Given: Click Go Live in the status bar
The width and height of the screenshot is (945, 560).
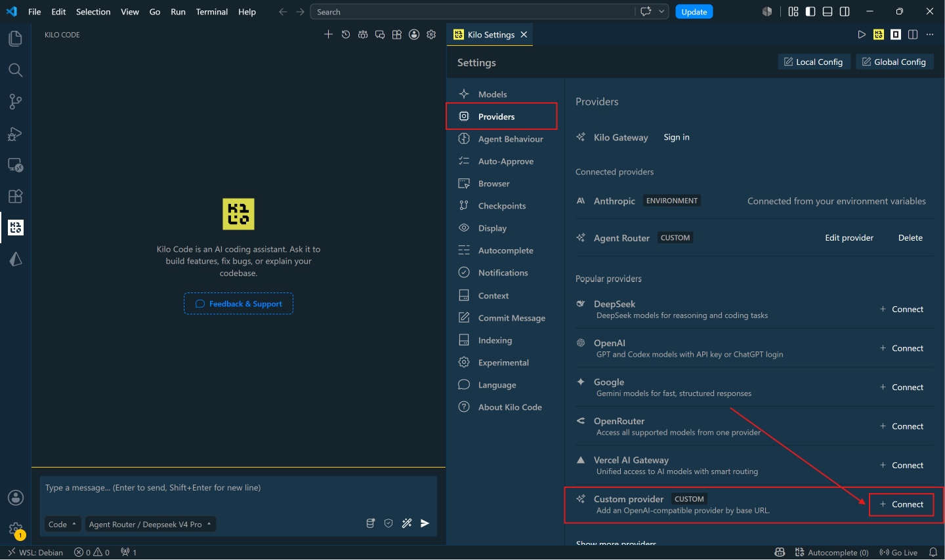Looking at the screenshot, I should click(x=898, y=553).
